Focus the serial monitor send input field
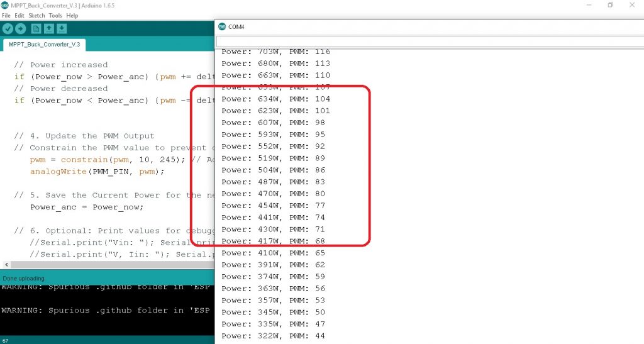The width and height of the screenshot is (644, 344). [x=428, y=42]
